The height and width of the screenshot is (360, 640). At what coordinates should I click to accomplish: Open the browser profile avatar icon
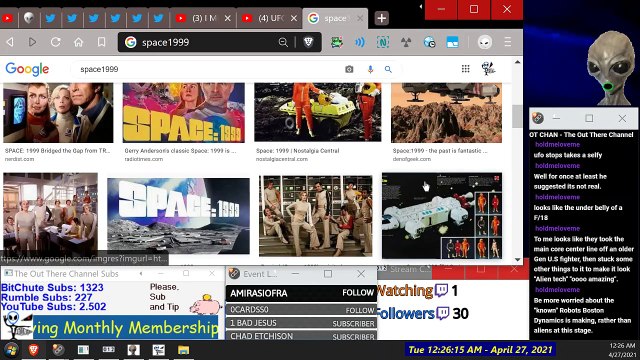(x=484, y=42)
